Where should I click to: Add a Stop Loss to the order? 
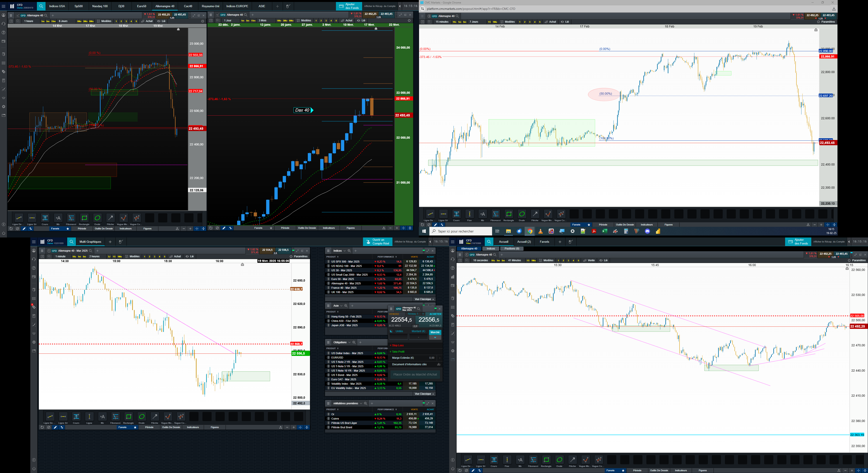point(397,345)
